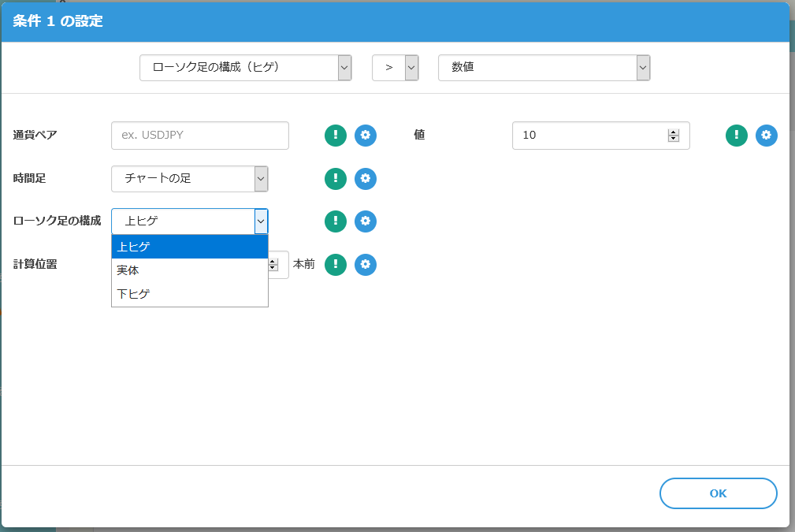Screen dimensions: 795x532
Task: Open the gear settings next to 値
Action: (x=766, y=135)
